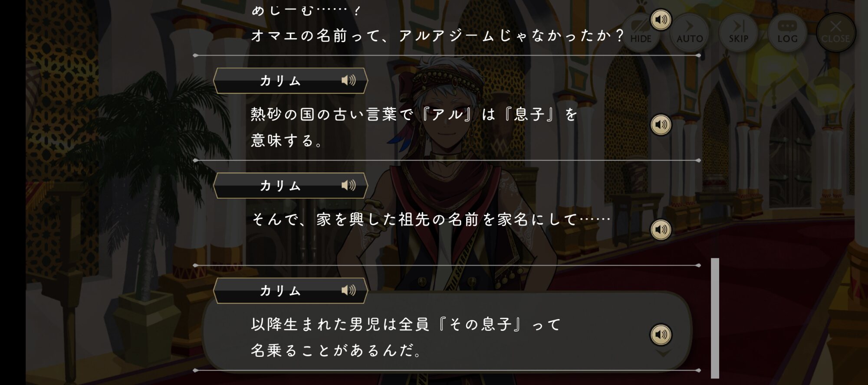
Task: Tap speaker icon in third カリム name plate
Action: [348, 290]
